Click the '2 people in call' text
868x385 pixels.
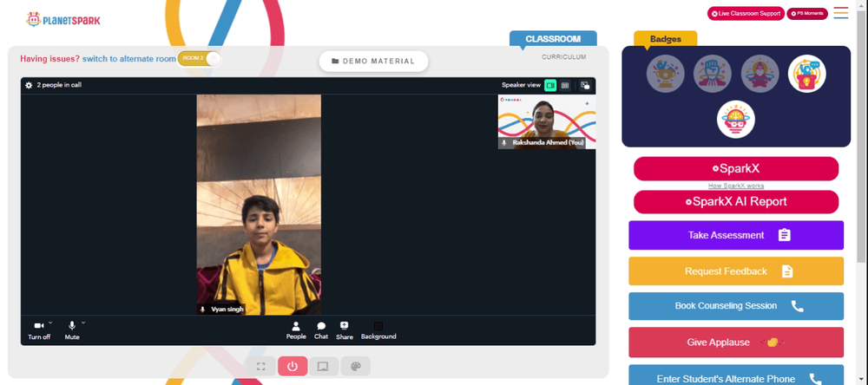click(59, 85)
